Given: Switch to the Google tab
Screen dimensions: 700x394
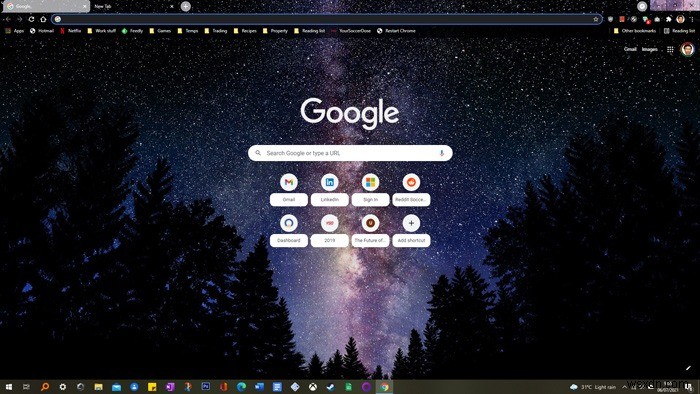Looking at the screenshot, I should [45, 6].
